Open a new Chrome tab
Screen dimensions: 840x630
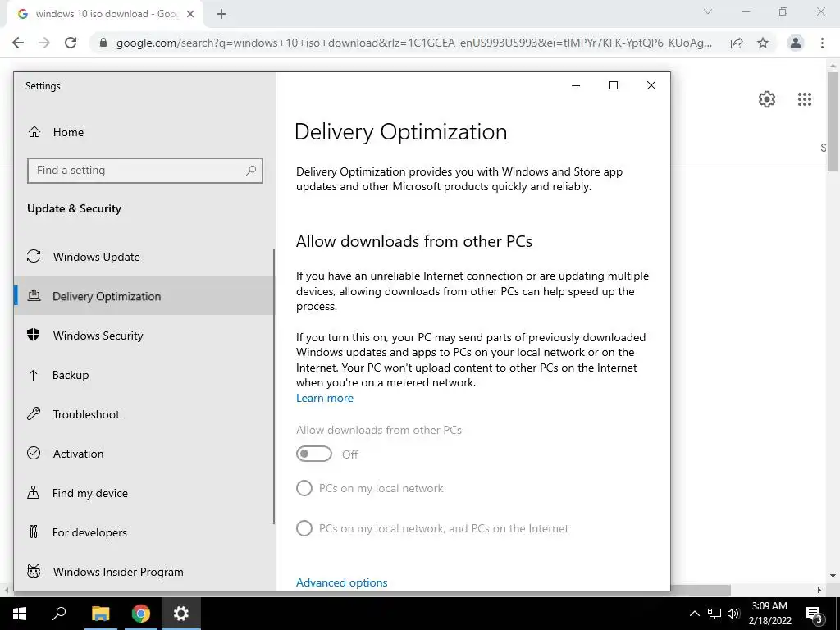pyautogui.click(x=221, y=14)
